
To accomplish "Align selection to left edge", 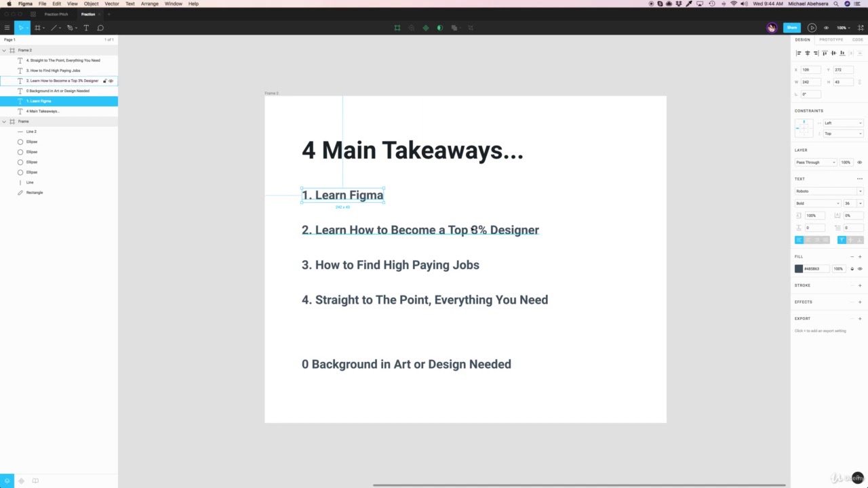I will [x=798, y=53].
